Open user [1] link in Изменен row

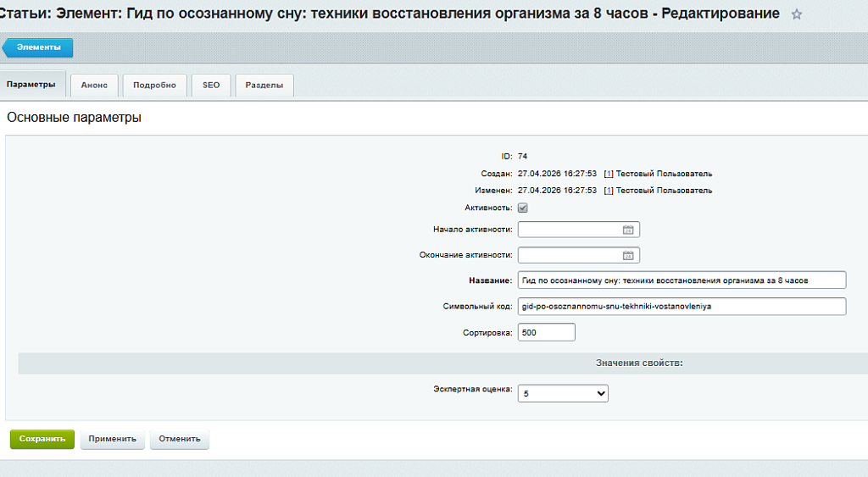[x=609, y=191]
